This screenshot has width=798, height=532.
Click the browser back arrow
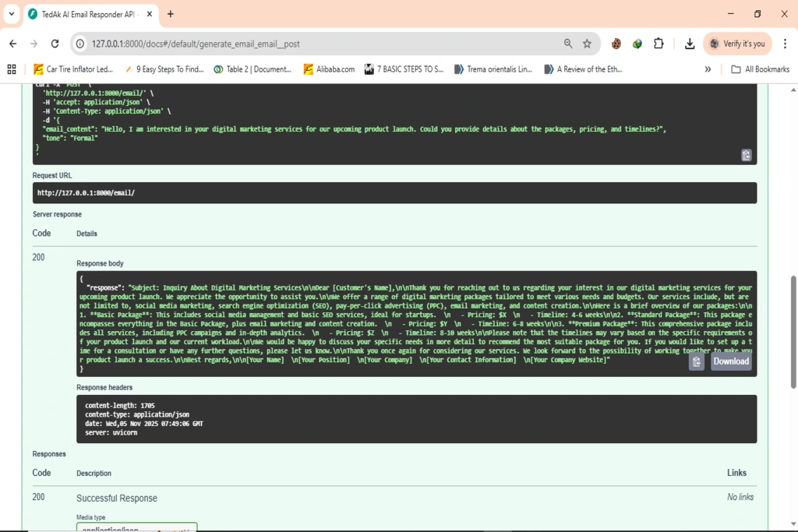(12, 44)
